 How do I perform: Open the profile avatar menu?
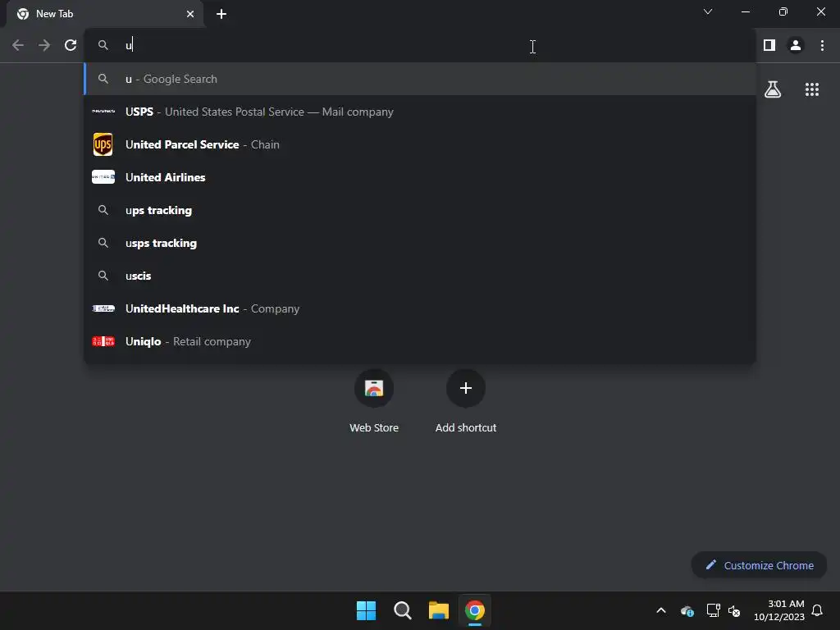pyautogui.click(x=796, y=45)
